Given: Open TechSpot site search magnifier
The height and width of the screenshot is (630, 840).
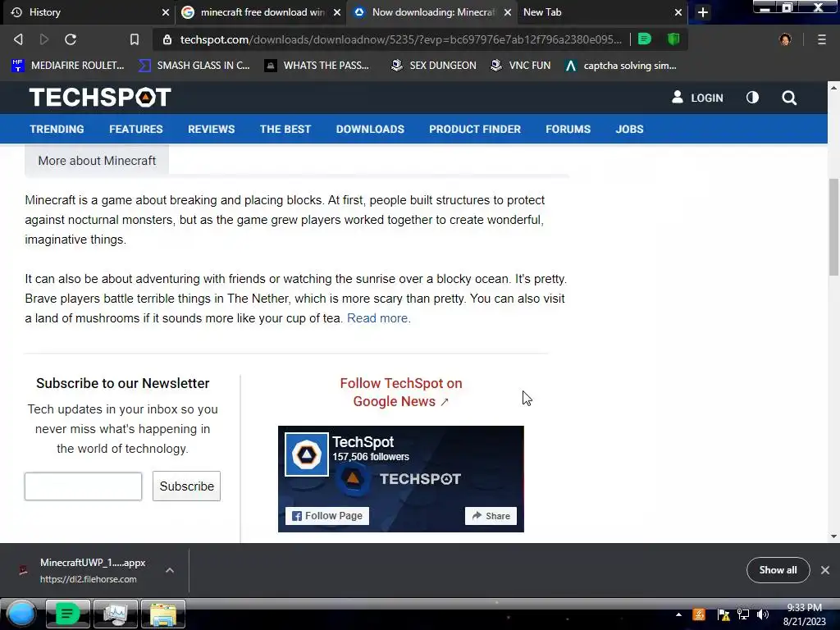Looking at the screenshot, I should (789, 98).
